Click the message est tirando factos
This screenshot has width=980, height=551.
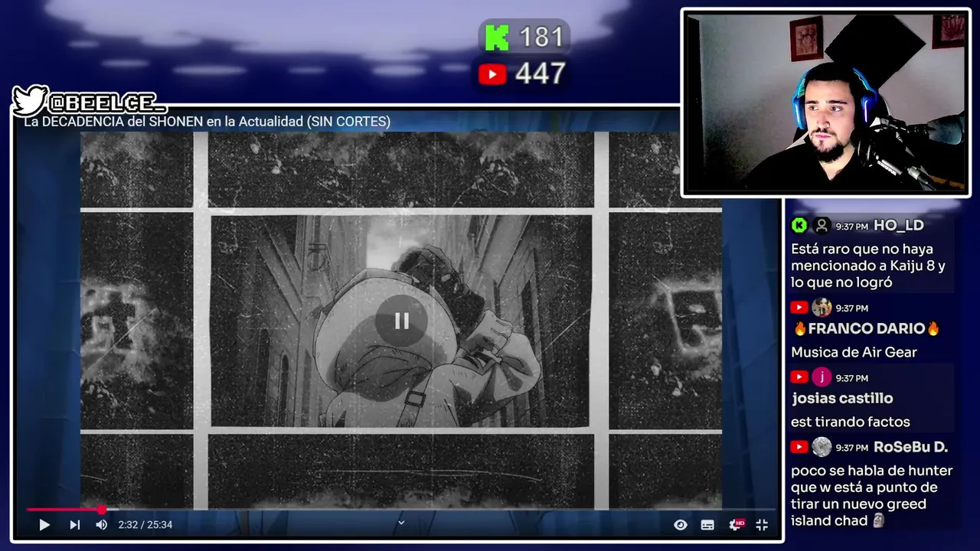click(851, 422)
